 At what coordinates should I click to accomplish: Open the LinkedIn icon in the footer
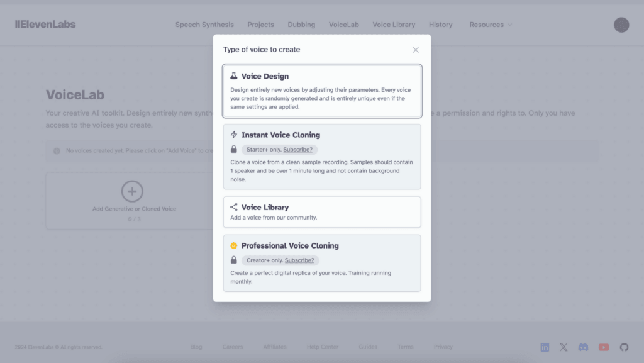pyautogui.click(x=544, y=347)
